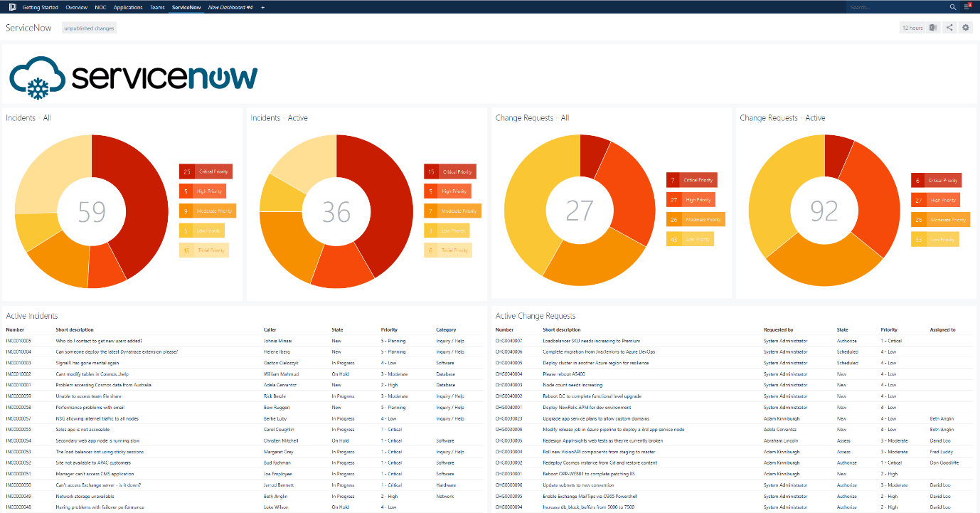Click the 92 total in Change Requests - Active donut
Viewport: 980px width, 513px height.
coord(826,211)
